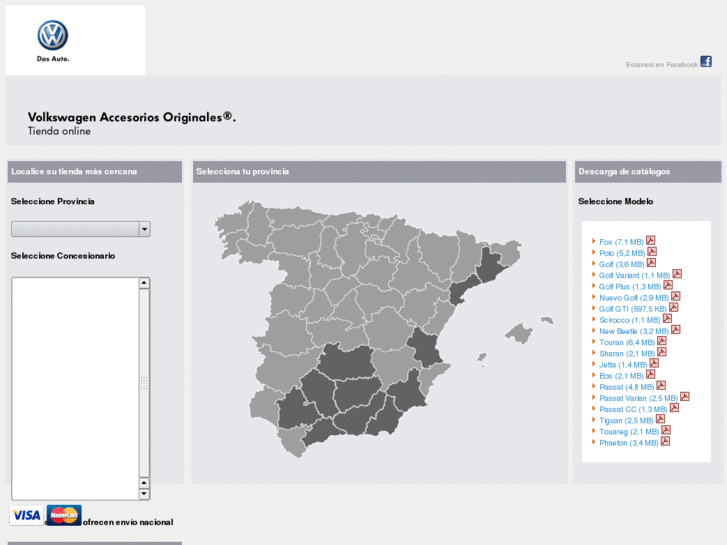The width and height of the screenshot is (727, 545).
Task: Open the Touran (6,4 MB) link
Action: (x=627, y=342)
